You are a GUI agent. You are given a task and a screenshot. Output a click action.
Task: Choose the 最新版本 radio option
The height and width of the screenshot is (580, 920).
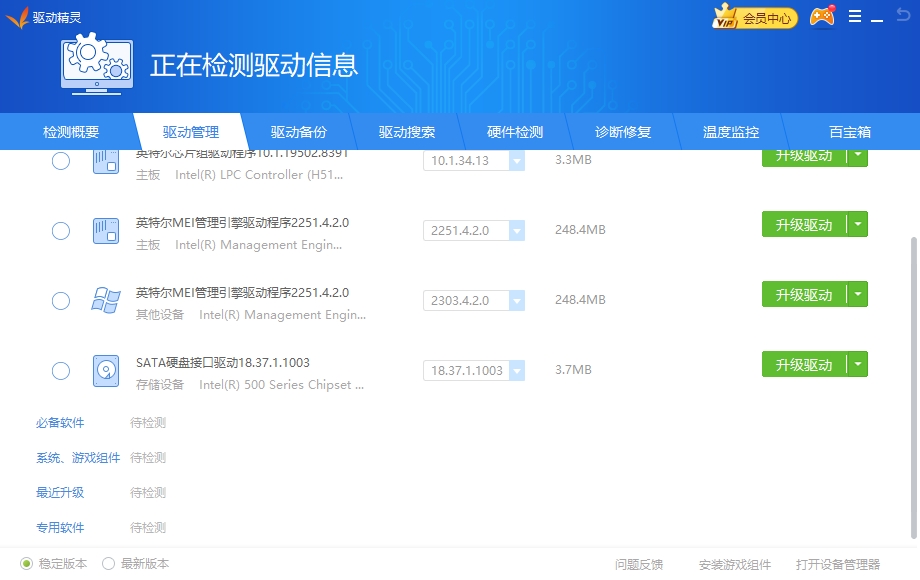(108, 564)
